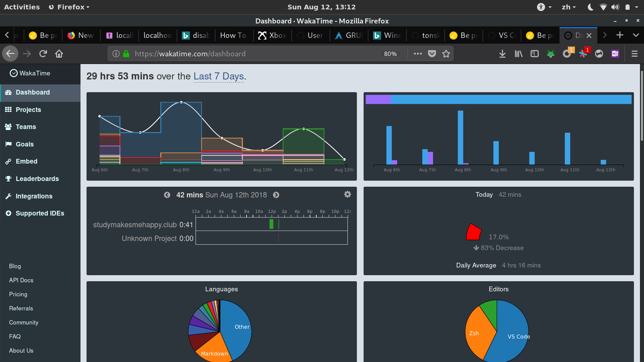644x362 pixels.
Task: Open the Community link
Action: (23, 322)
